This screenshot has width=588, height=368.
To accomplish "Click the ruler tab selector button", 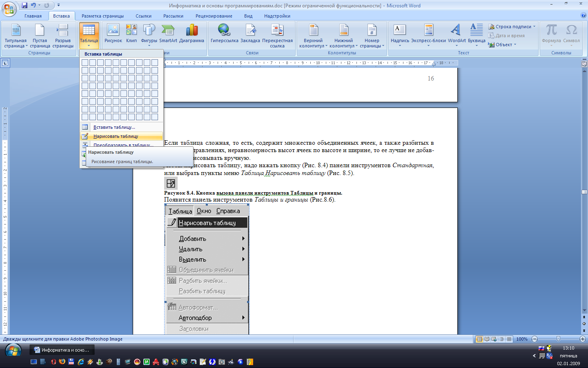I will [x=5, y=63].
